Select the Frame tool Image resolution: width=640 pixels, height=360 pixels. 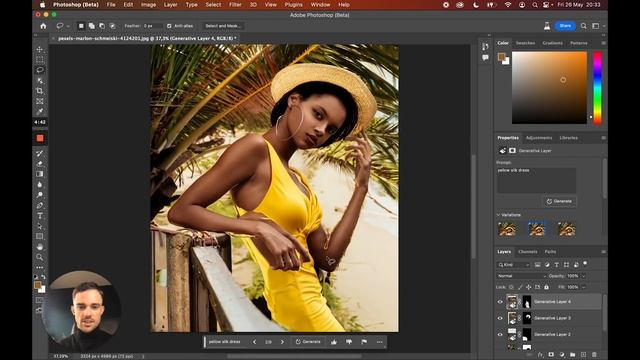pyautogui.click(x=40, y=101)
